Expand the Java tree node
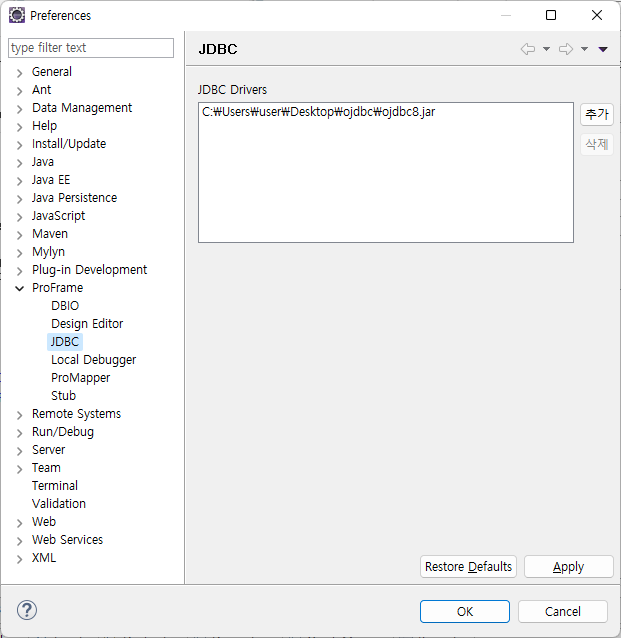 coord(19,163)
